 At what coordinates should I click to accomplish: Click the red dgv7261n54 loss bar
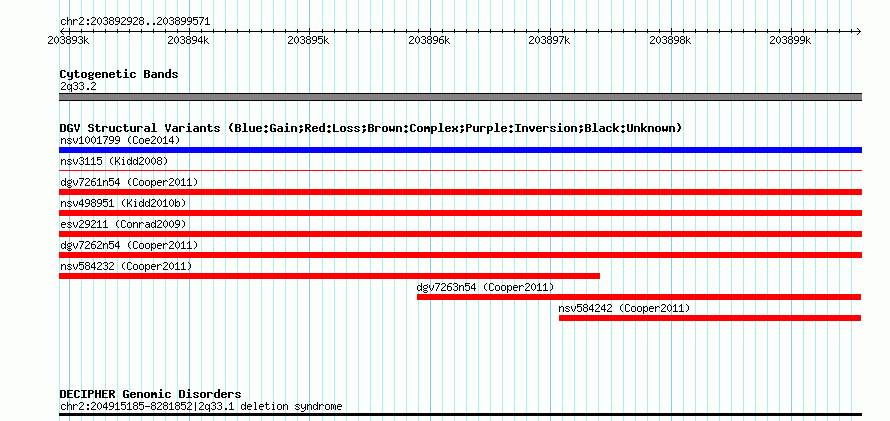point(460,192)
